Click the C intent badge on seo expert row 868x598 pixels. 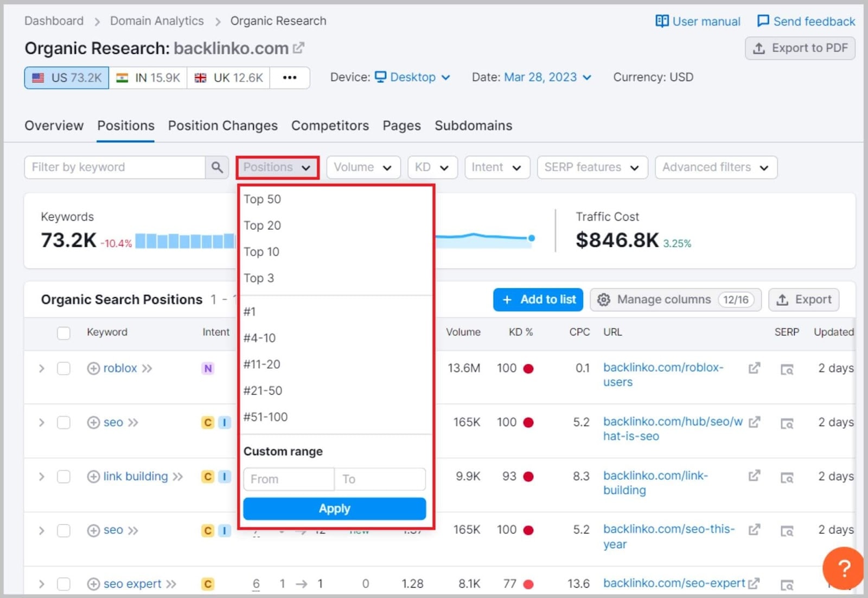pos(208,584)
